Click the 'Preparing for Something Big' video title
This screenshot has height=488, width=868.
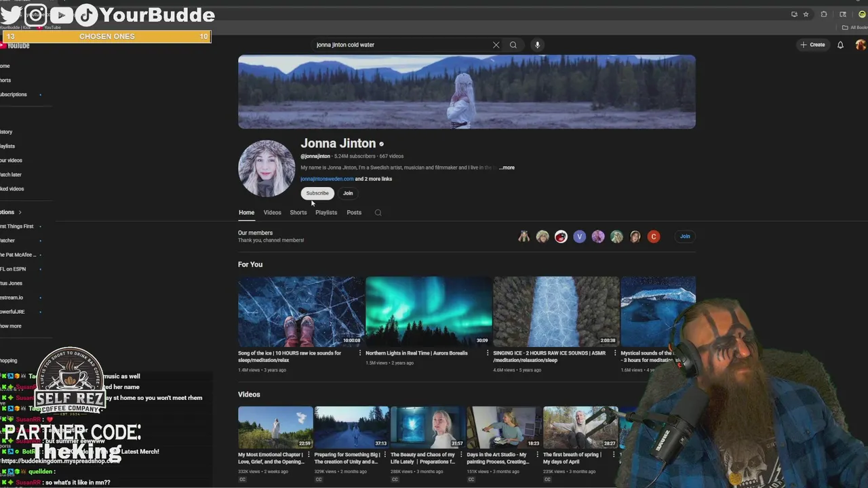pos(347,458)
